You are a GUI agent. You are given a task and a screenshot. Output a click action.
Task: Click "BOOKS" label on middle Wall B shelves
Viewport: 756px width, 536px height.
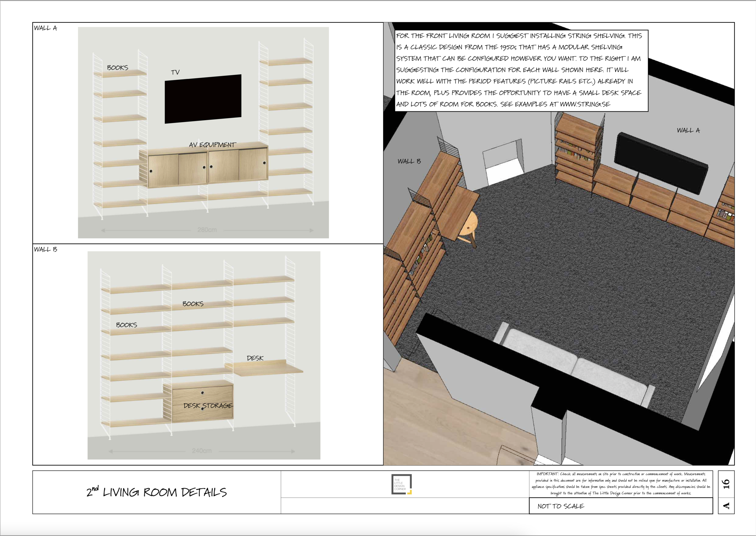193,304
